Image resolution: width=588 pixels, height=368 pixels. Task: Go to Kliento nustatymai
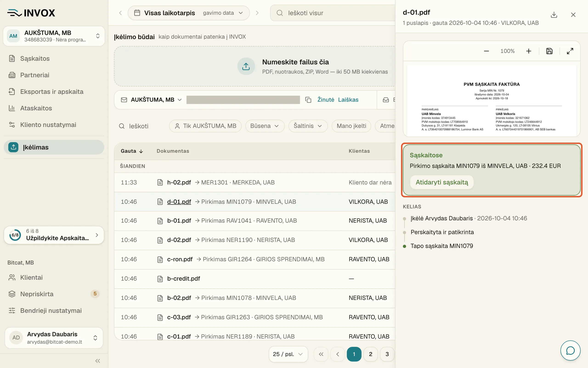[x=54, y=125]
